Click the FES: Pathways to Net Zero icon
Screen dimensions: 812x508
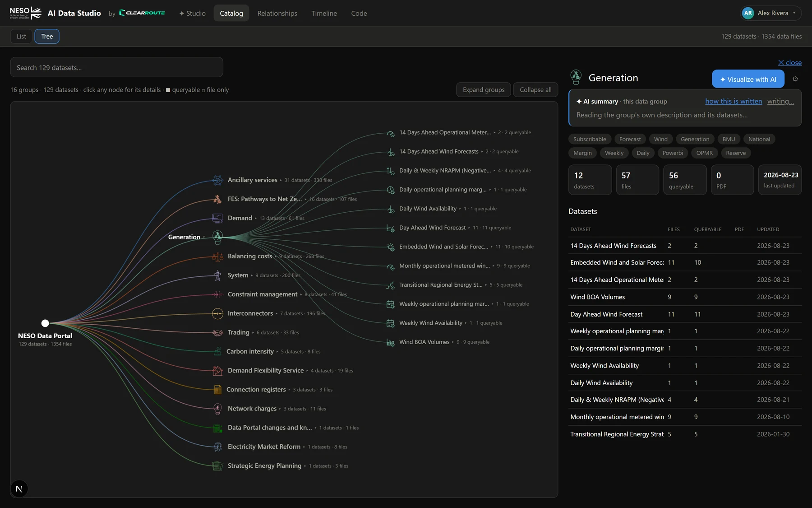coord(217,199)
